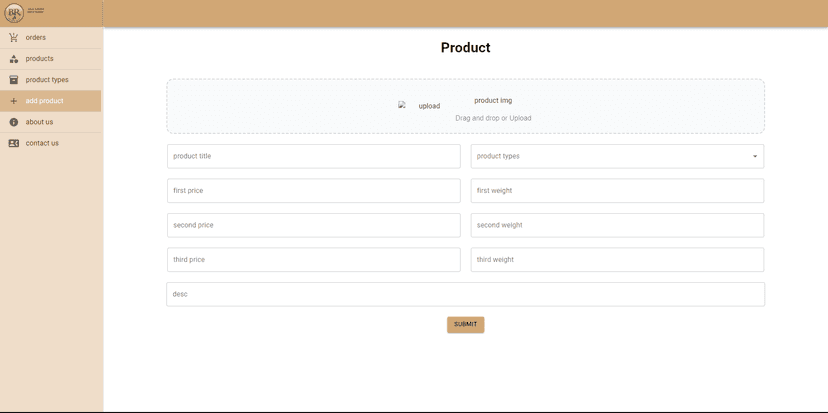Click the first weight field
Screen dimensions: 828x413
click(617, 190)
